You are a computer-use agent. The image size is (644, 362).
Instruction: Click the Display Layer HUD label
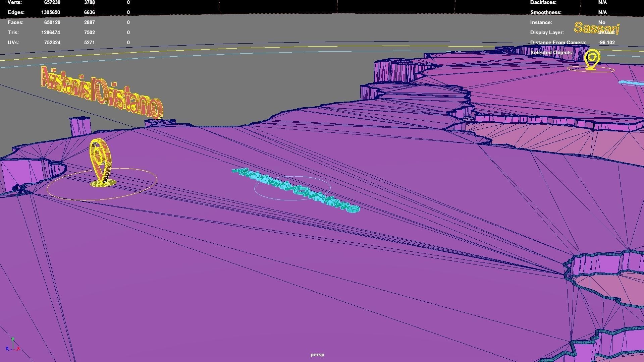coord(547,33)
